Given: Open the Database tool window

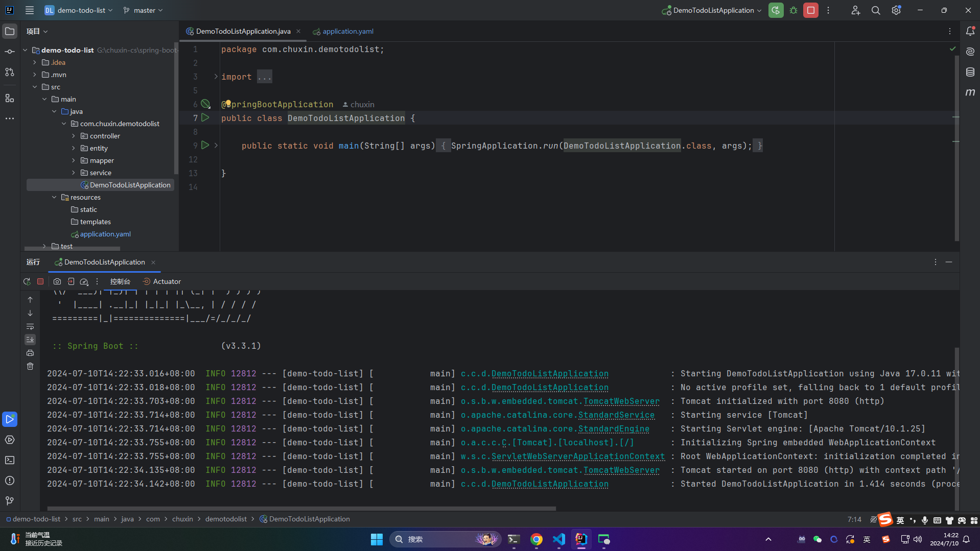Looking at the screenshot, I should (970, 72).
